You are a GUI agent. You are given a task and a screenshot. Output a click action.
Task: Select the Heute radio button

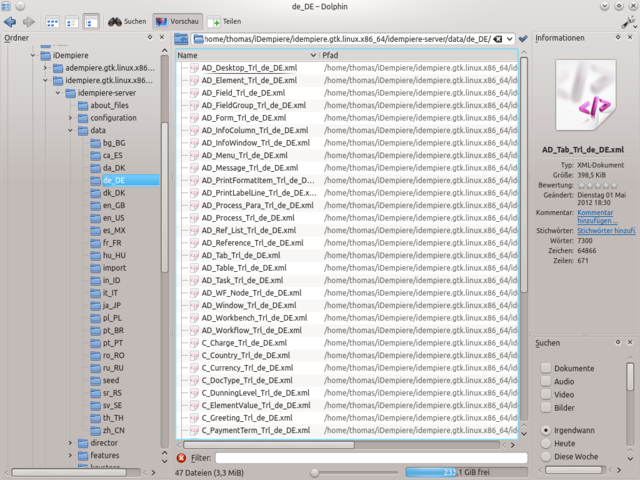(x=546, y=443)
